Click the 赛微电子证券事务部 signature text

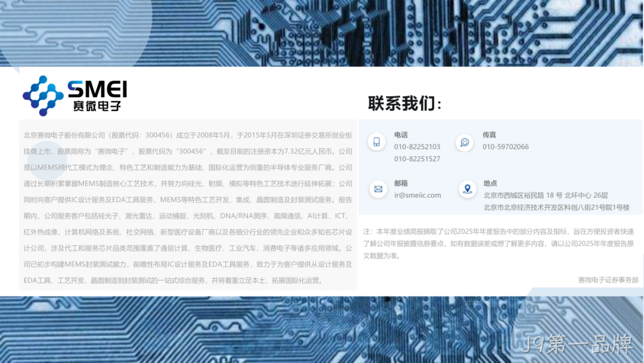tap(608, 280)
